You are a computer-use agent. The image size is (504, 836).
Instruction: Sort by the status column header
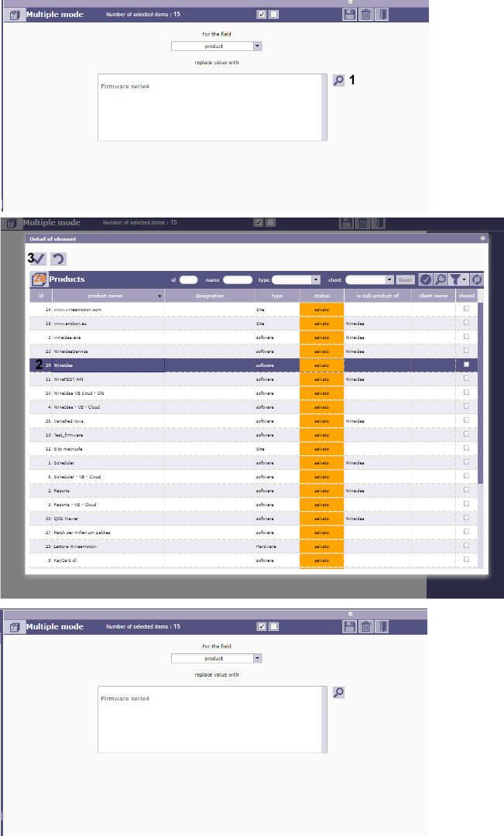coord(321,296)
